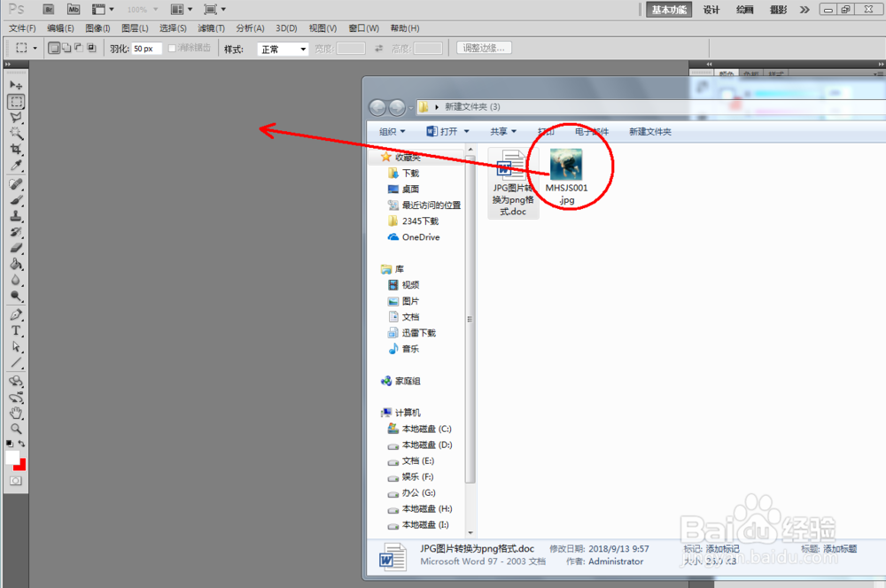Open the 编辑(E) menu
The width and height of the screenshot is (886, 588).
point(60,28)
